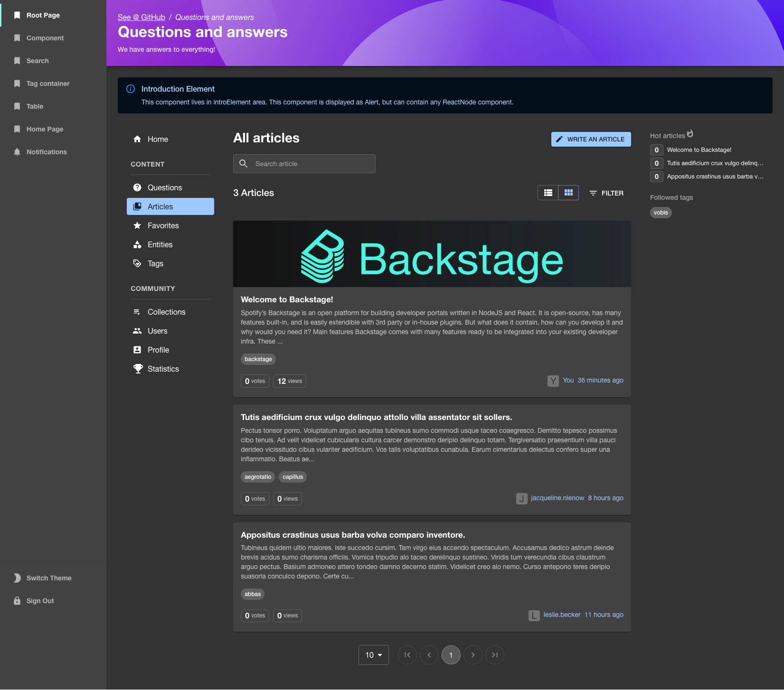Go to previous page of articles
Image resolution: width=784 pixels, height=690 pixels.
tap(429, 655)
